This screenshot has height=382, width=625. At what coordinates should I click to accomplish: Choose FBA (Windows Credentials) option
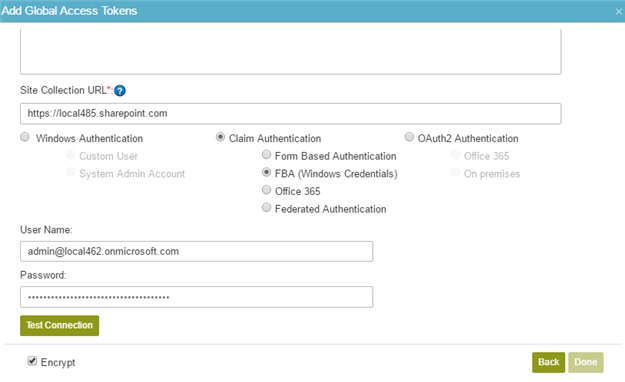click(266, 172)
